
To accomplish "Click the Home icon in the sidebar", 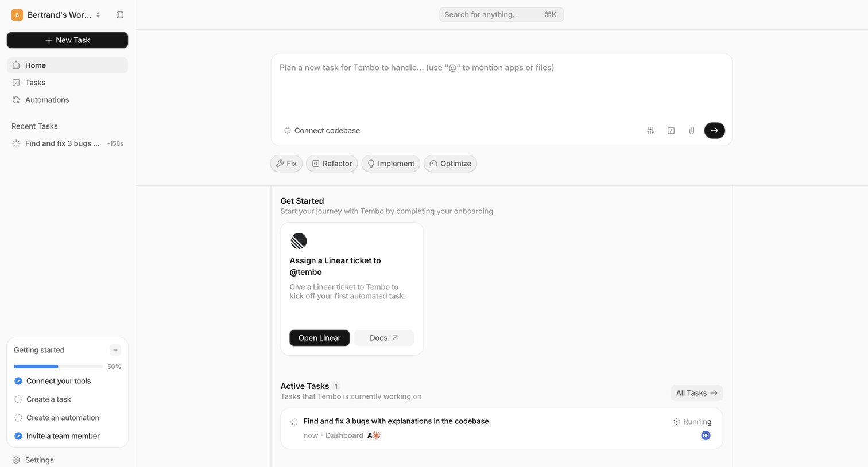I will 16,65.
